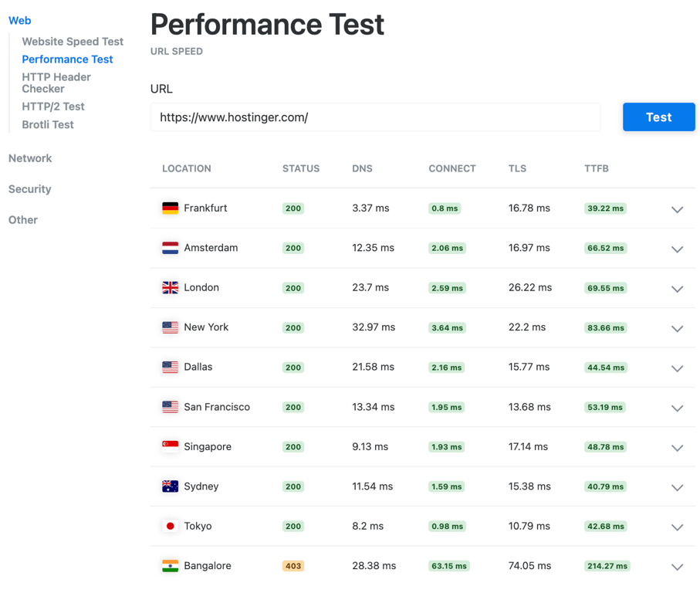Click the Dutch flag icon next to Amsterdam

tap(170, 248)
